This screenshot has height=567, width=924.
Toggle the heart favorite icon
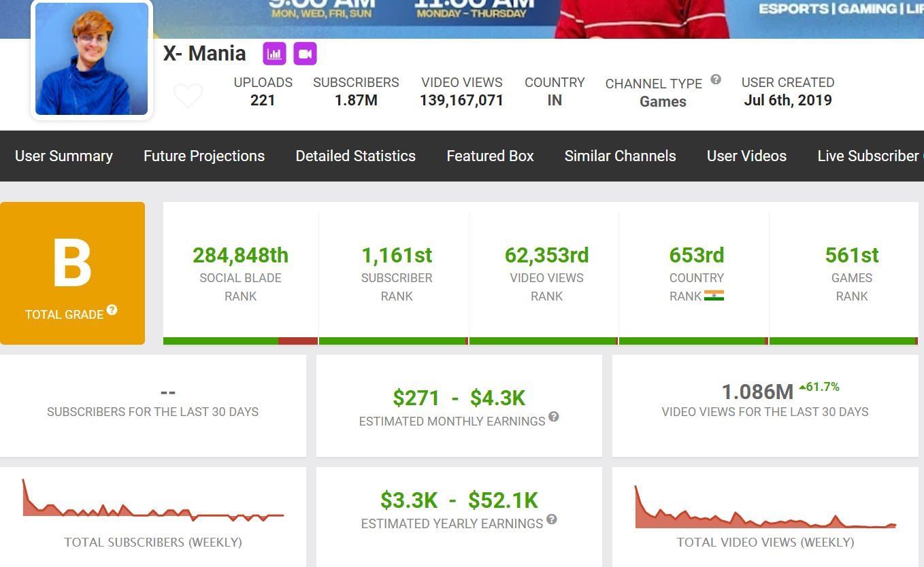coord(188,96)
